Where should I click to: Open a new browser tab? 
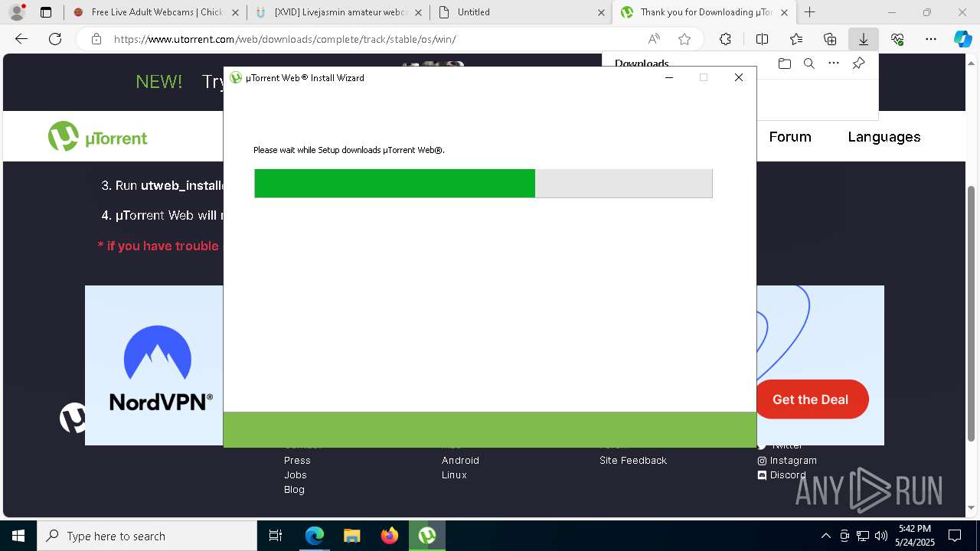[809, 12]
